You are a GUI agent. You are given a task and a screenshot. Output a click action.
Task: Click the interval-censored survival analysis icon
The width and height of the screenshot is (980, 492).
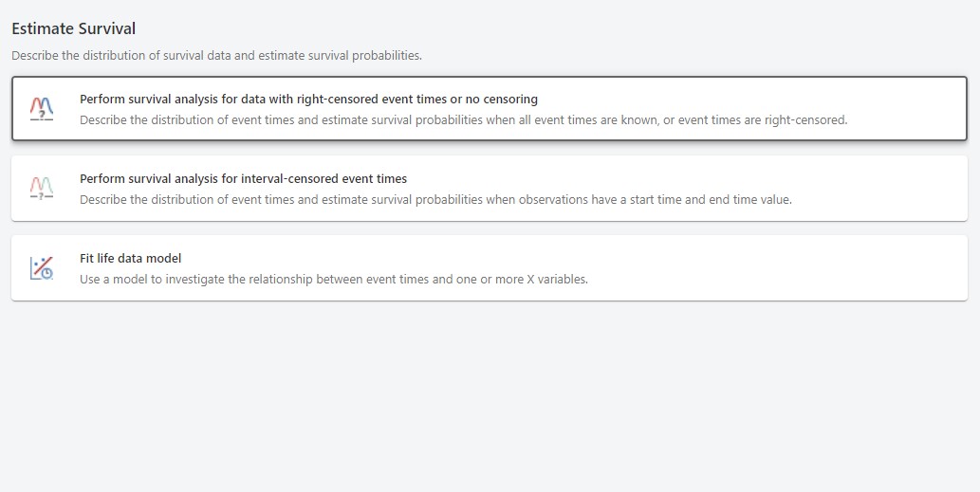point(42,189)
